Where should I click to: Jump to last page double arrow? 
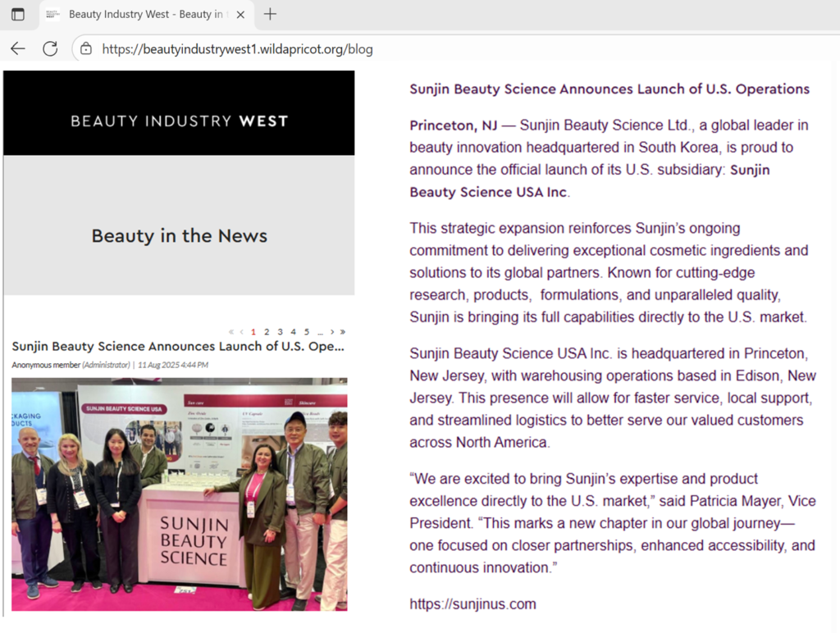click(x=342, y=332)
